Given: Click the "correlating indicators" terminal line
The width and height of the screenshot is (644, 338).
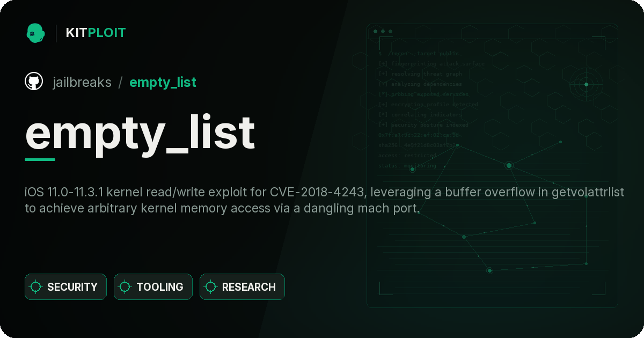Looking at the screenshot, I should [x=420, y=115].
